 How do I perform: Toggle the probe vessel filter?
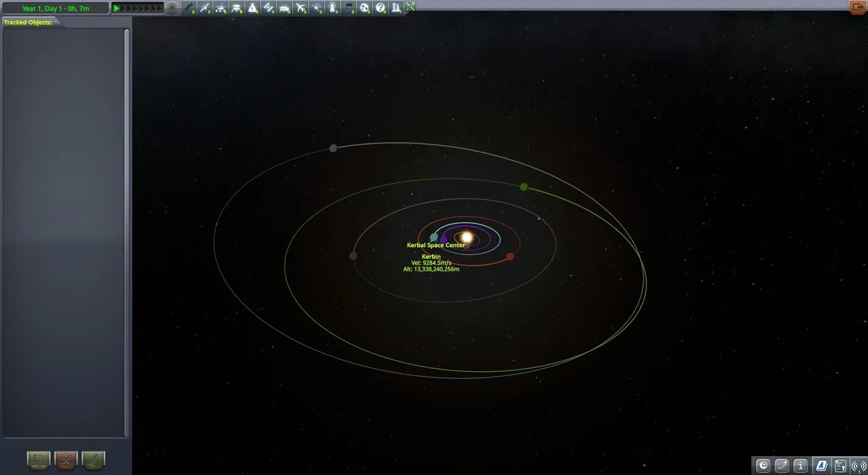point(205,8)
